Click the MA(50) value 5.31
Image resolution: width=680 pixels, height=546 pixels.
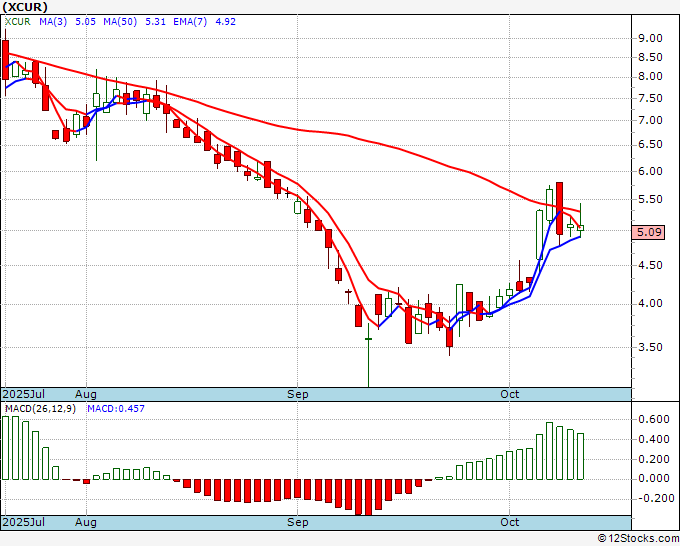pyautogui.click(x=155, y=22)
